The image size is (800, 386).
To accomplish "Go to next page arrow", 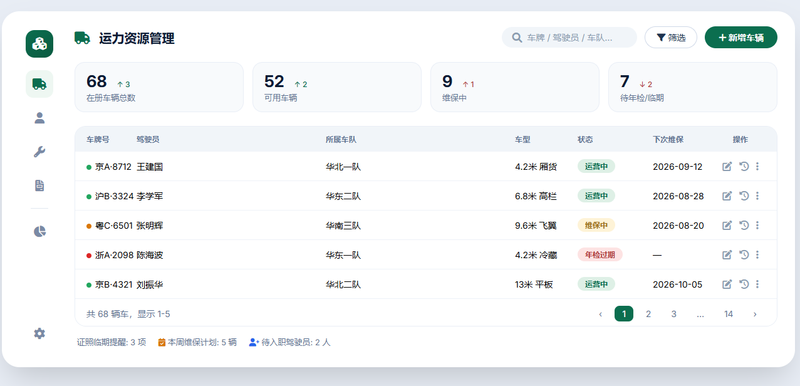I will 755,314.
